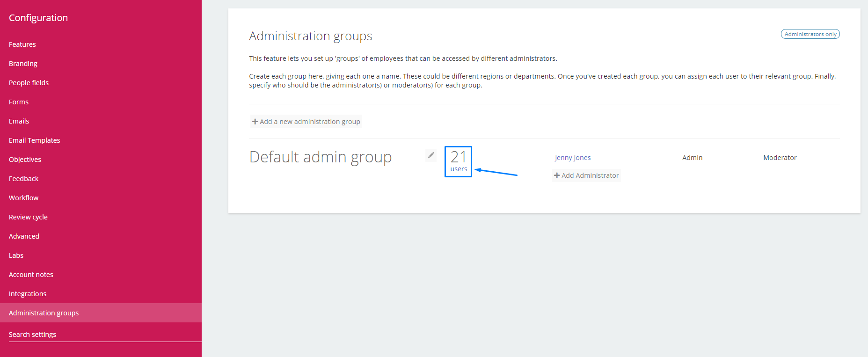This screenshot has width=868, height=357.
Task: Select Moderator role for Jenny Jones
Action: point(780,158)
